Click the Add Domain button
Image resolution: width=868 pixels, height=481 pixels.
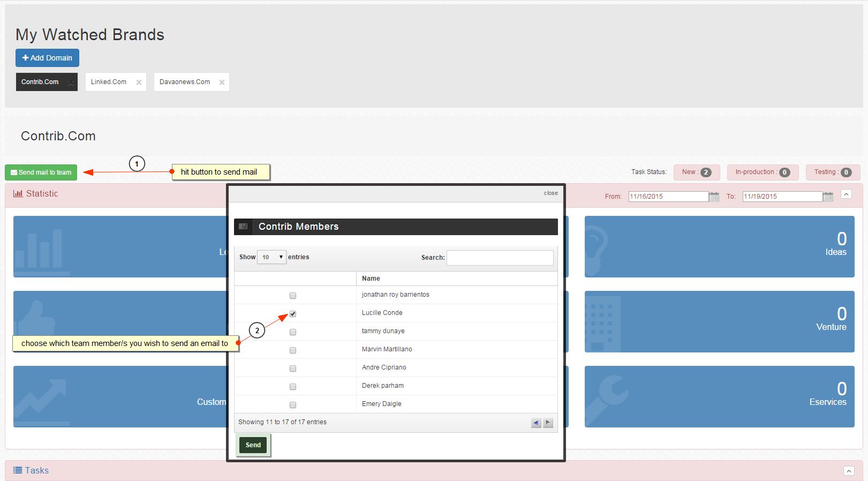click(47, 58)
